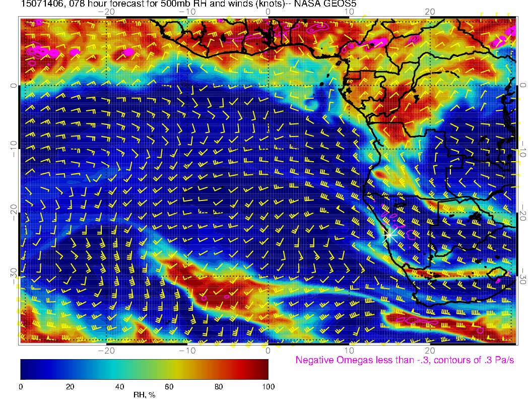Click the left axis latitude label '-30'
Viewport: 532px width, 411px height.
[x=13, y=276]
